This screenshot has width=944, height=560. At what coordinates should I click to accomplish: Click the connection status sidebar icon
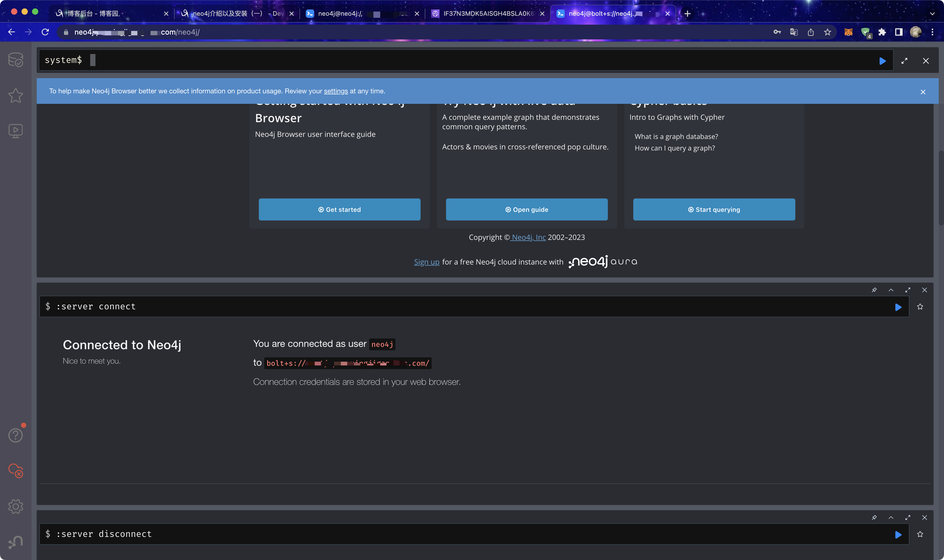pyautogui.click(x=15, y=471)
